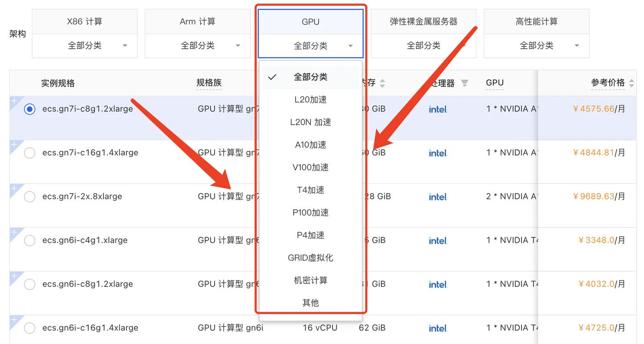
Task: Click the corner plus icon on ecs.gn7i-c8g1.2xlarge row
Action: pos(14,100)
